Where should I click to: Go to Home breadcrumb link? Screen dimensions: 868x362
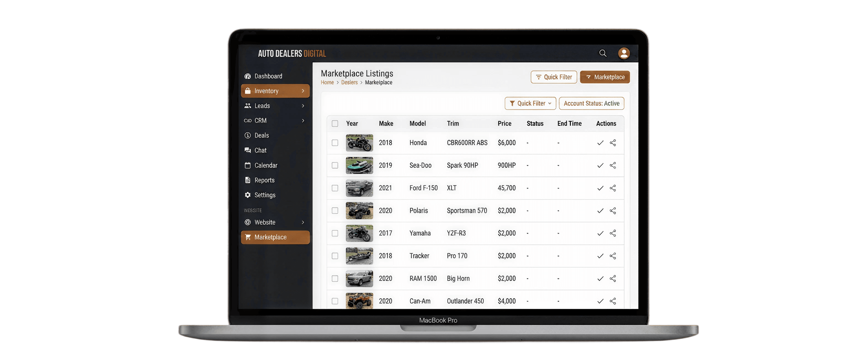point(327,83)
